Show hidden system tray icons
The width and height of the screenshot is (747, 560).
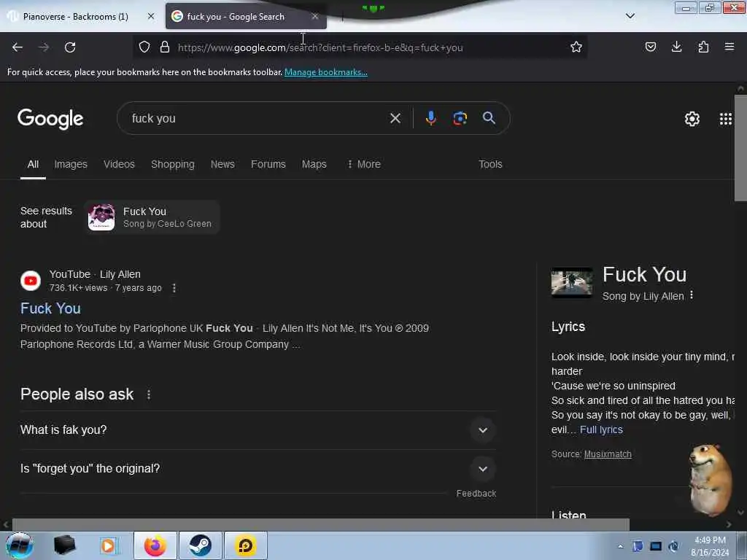(x=620, y=546)
